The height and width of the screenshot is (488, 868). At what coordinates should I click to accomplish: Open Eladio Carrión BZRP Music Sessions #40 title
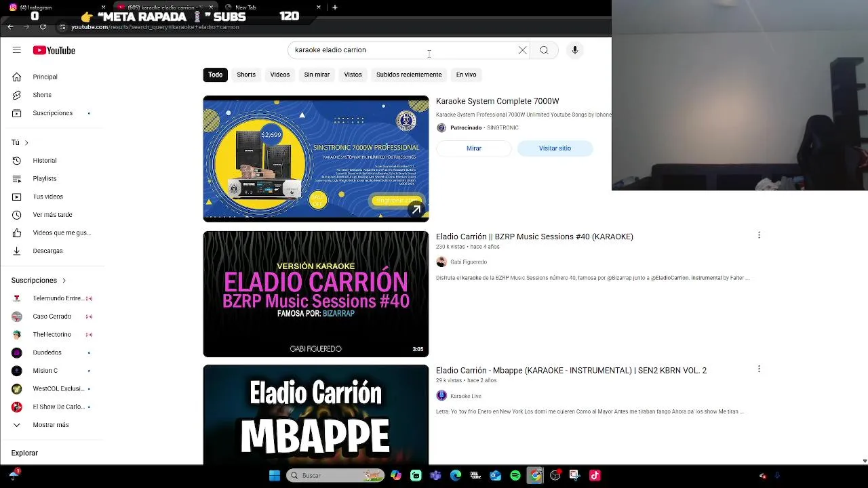(534, 237)
